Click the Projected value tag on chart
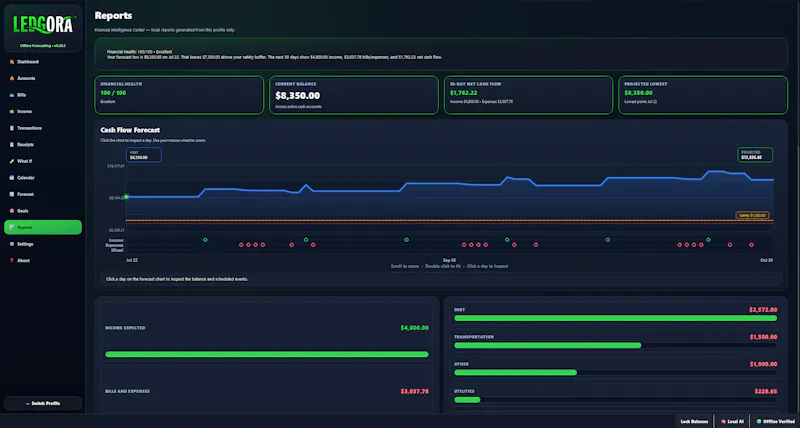Viewport: 800px width, 428px height. coord(755,155)
